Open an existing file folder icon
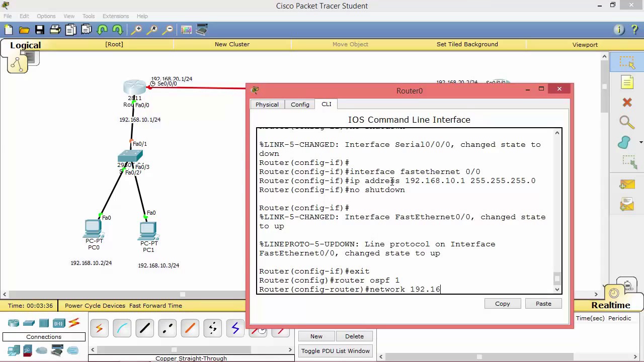Image resolution: width=644 pixels, height=362 pixels. coord(24,30)
